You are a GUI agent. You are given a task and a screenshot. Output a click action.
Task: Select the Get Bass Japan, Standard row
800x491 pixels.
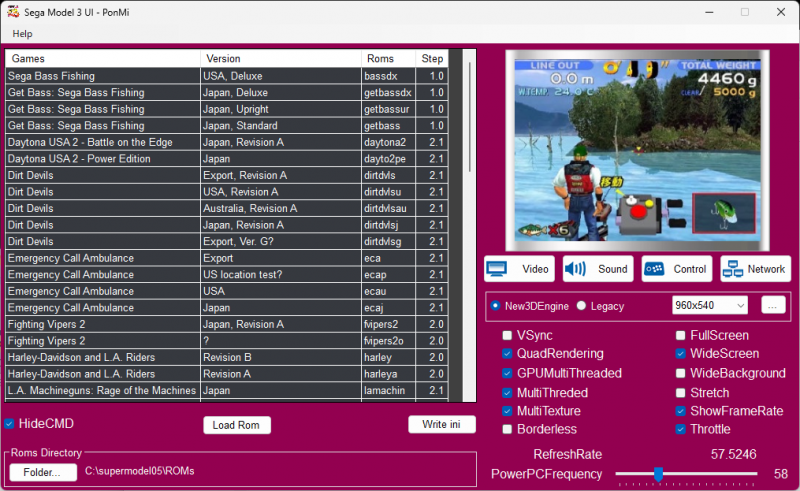pos(227,126)
